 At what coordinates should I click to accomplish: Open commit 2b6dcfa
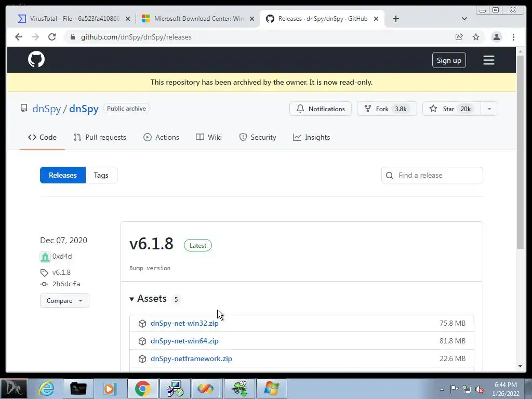tap(66, 284)
